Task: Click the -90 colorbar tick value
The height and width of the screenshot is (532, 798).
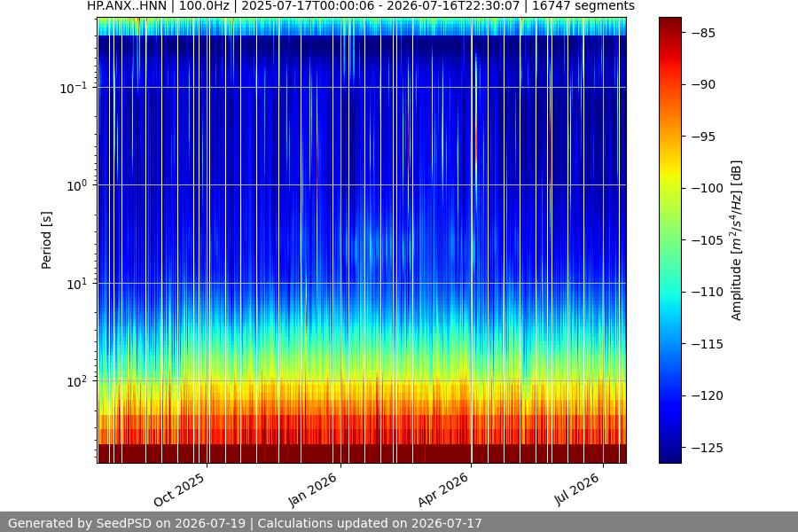Action: click(704, 84)
